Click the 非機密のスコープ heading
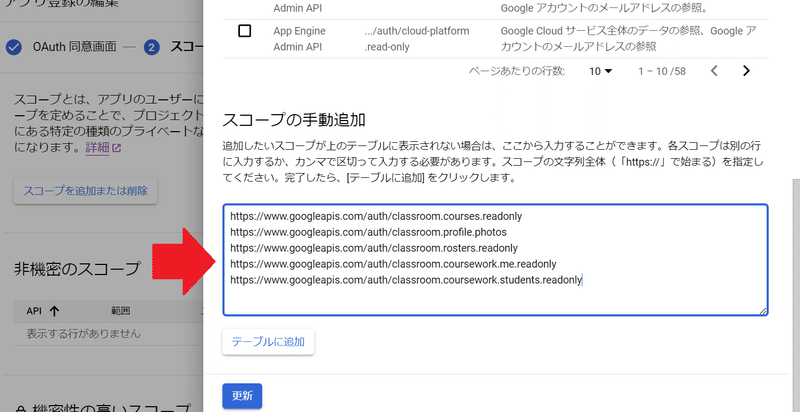The image size is (800, 412). point(77,269)
